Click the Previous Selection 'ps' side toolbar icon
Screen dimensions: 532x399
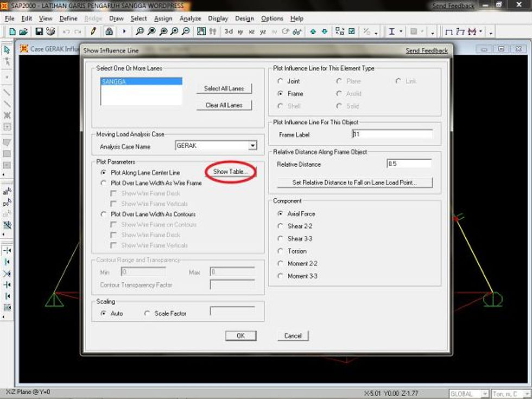tap(7, 203)
